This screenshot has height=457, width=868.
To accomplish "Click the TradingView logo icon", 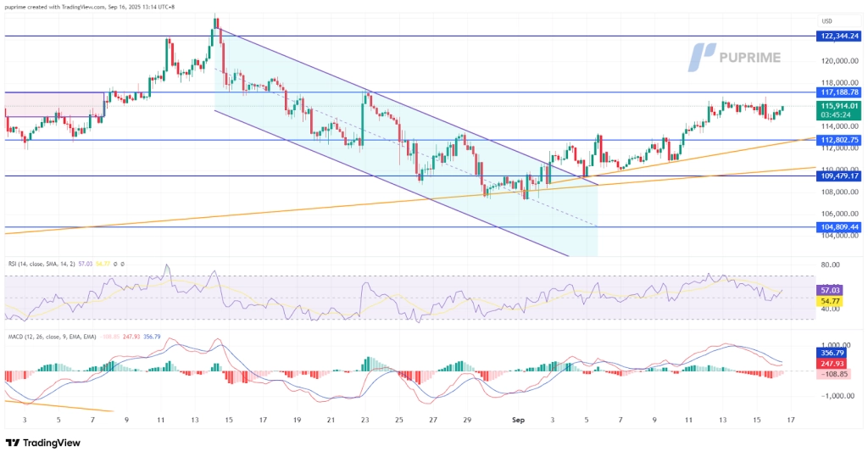I will (13, 443).
